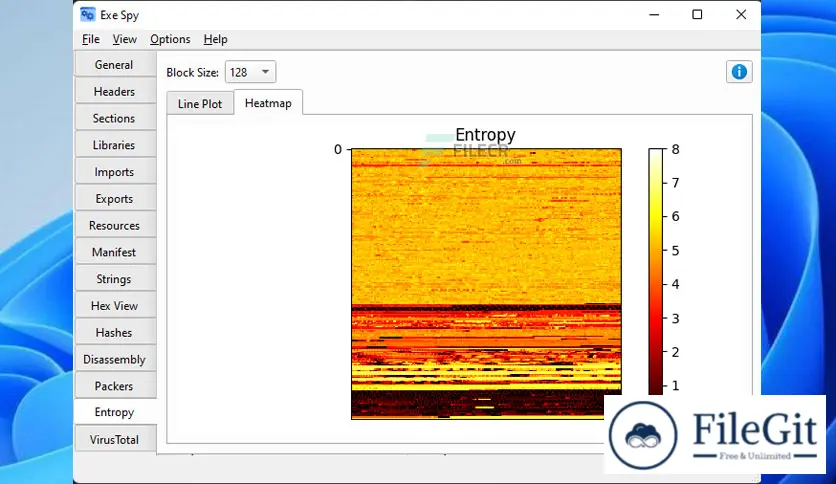Open the Packers side tab

(x=114, y=386)
